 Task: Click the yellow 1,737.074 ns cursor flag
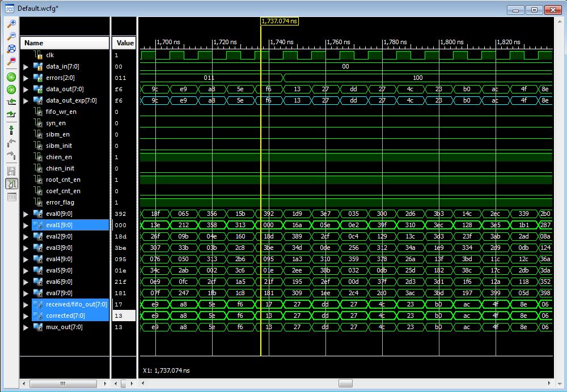[x=280, y=21]
